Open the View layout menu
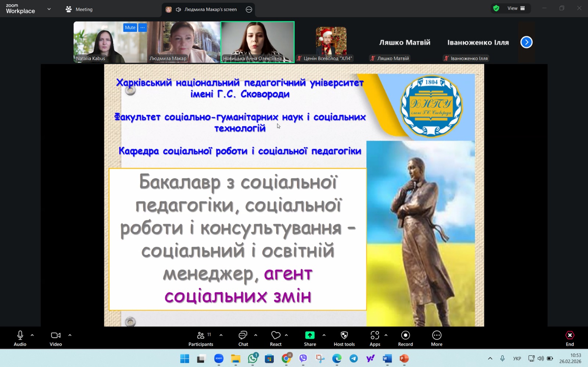Viewport: 588px width, 367px height. [x=516, y=8]
